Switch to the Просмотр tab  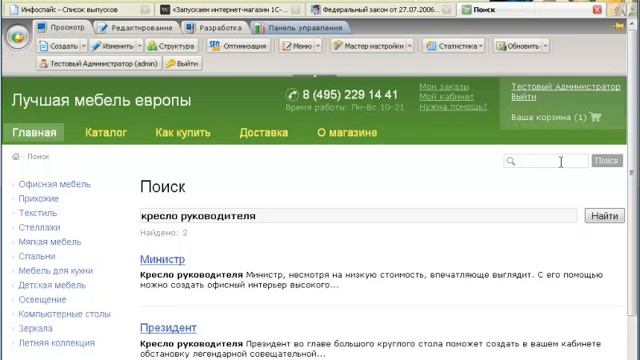(62, 27)
